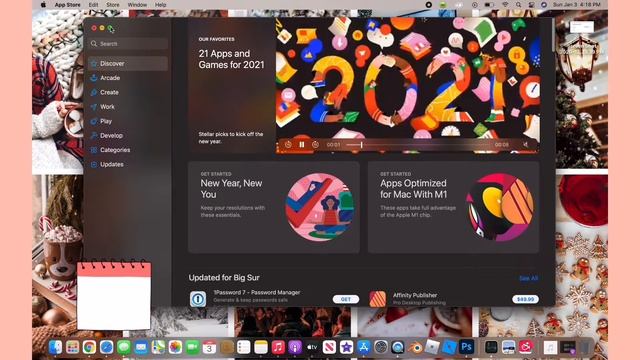Click the blank notepad widget on desktop

[x=114, y=296]
